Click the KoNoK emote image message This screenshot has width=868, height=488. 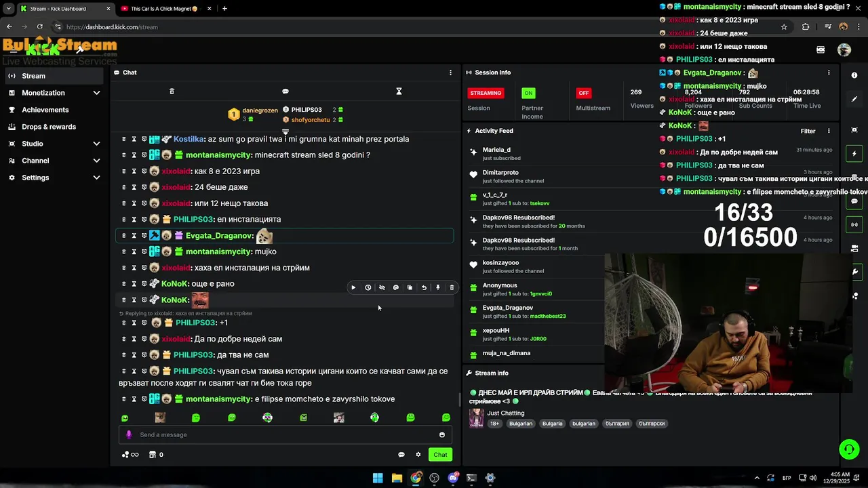(200, 300)
